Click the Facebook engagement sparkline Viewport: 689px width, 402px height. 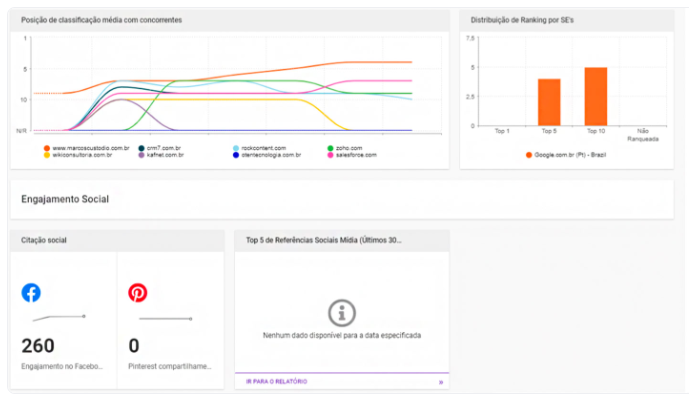pos(59,318)
